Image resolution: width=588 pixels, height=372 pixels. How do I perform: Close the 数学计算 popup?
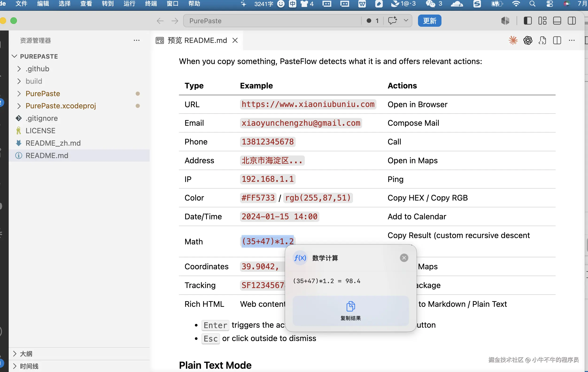point(404,258)
